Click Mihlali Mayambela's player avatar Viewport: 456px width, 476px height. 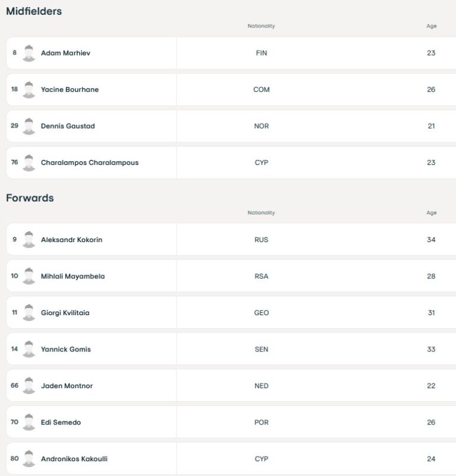pos(28,276)
